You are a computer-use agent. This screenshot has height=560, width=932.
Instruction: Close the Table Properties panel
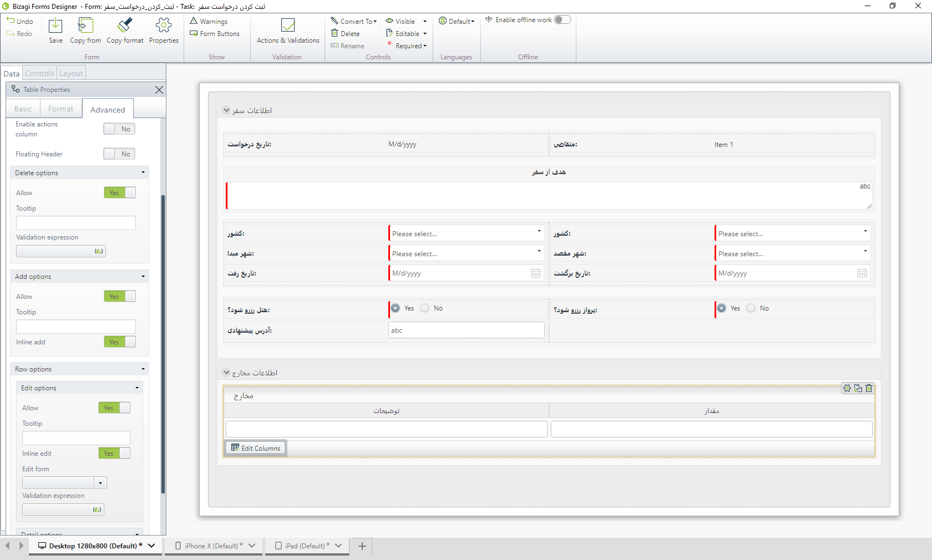[x=159, y=90]
